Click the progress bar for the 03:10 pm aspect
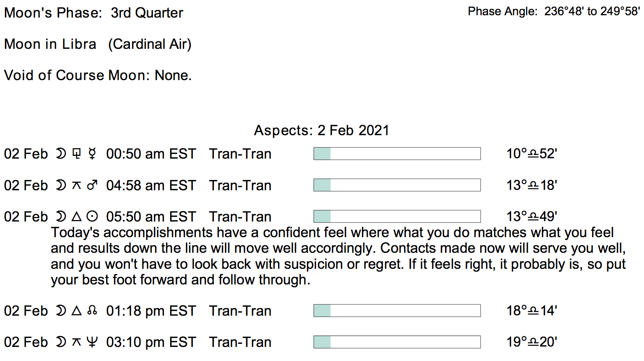Image resolution: width=644 pixels, height=361 pixels. click(397, 342)
